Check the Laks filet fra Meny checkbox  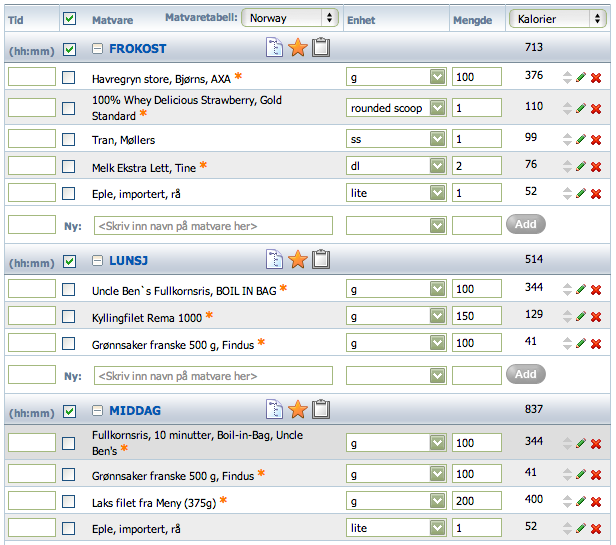coord(69,501)
